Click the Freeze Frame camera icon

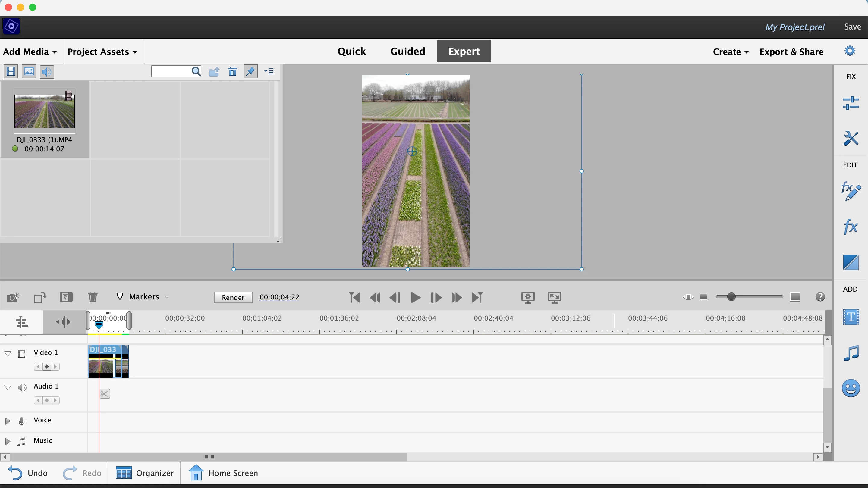click(13, 297)
